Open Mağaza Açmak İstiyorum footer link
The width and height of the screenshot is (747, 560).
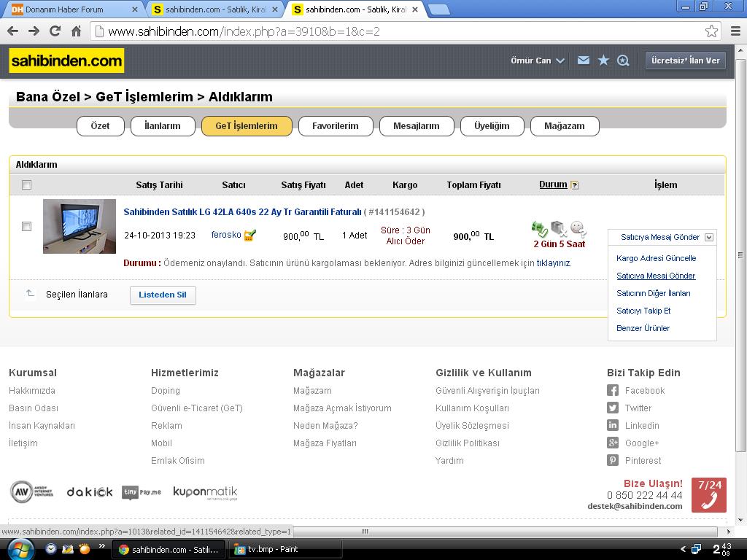(x=342, y=408)
